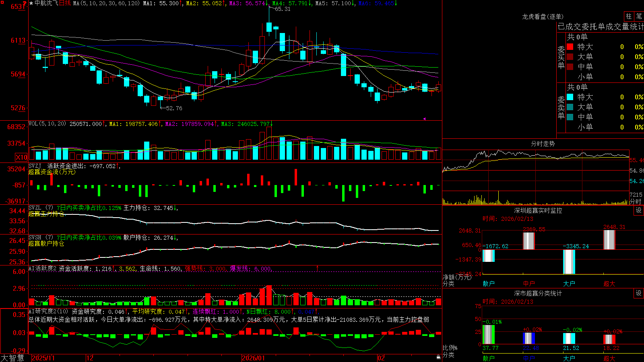This screenshot has height=362, width=644.
Task: Click the cyan 特大 swatch under 委卖单
Action: pyautogui.click(x=570, y=97)
